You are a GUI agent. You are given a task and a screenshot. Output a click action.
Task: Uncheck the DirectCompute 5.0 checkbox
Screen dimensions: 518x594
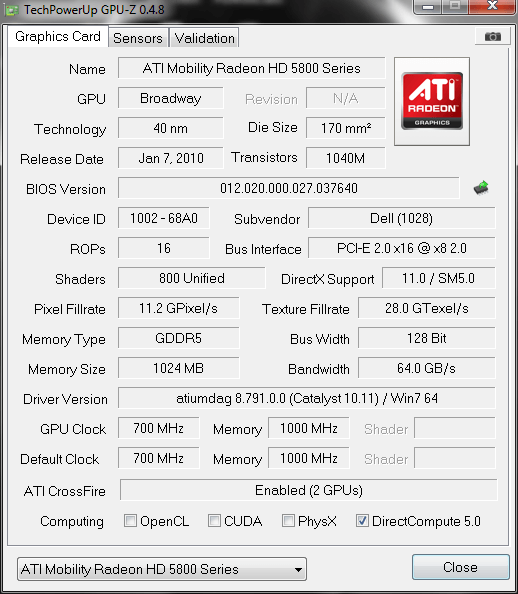coord(362,521)
